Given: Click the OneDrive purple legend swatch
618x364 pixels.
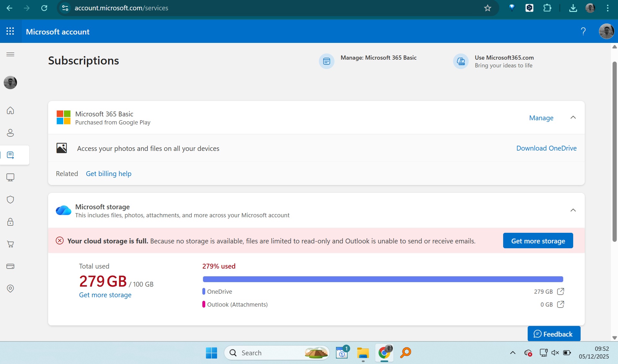Looking at the screenshot, I should pos(204,291).
